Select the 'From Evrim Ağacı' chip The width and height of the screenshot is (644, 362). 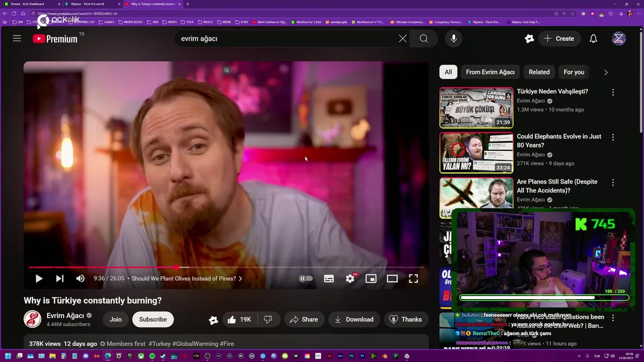[x=490, y=72]
